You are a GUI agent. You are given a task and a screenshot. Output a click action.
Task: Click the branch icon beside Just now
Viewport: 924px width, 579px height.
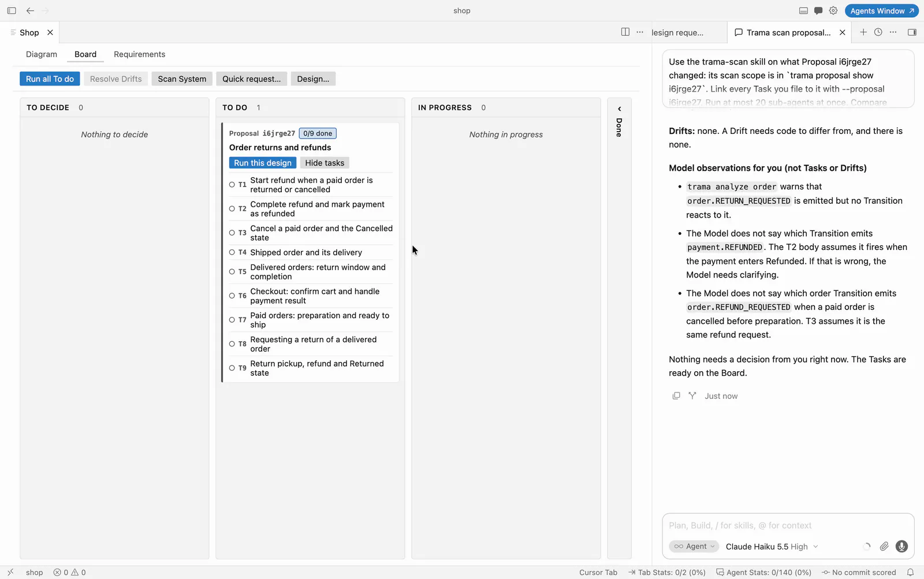pyautogui.click(x=692, y=396)
